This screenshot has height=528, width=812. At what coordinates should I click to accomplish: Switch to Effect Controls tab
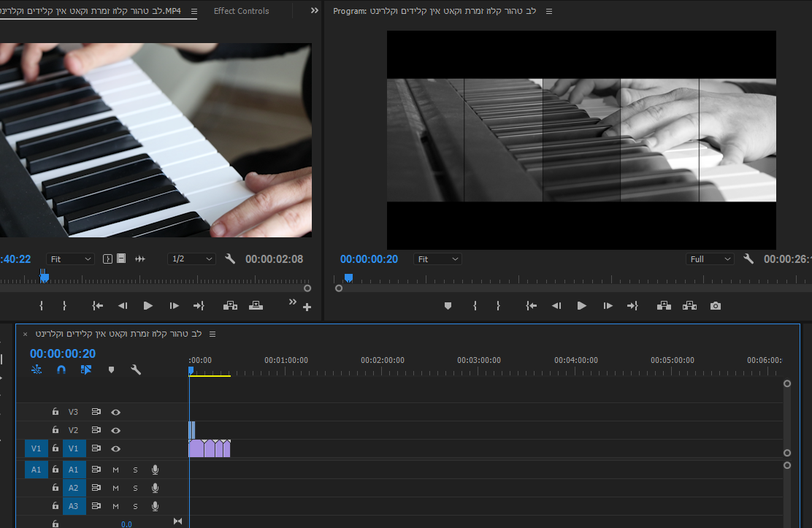(241, 11)
